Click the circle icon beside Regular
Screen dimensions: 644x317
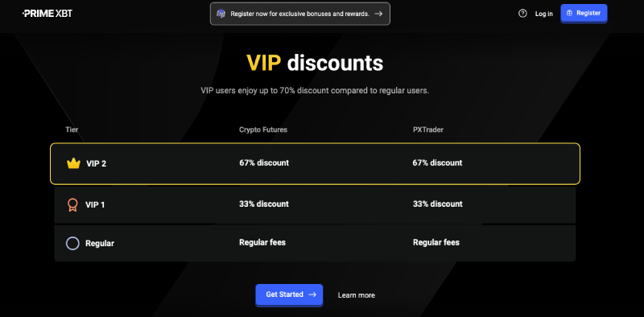click(72, 243)
